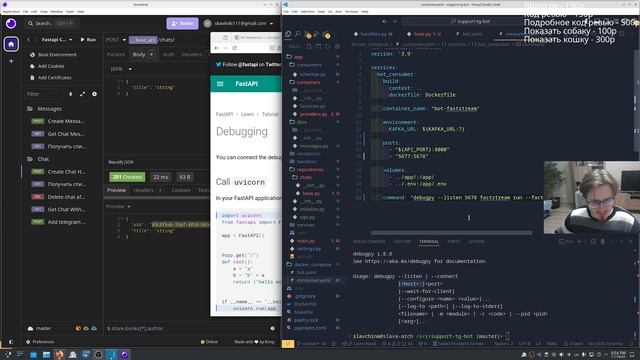Launch Firefox from the taskbar
Viewport: 640px width, 360px height.
click(60, 354)
